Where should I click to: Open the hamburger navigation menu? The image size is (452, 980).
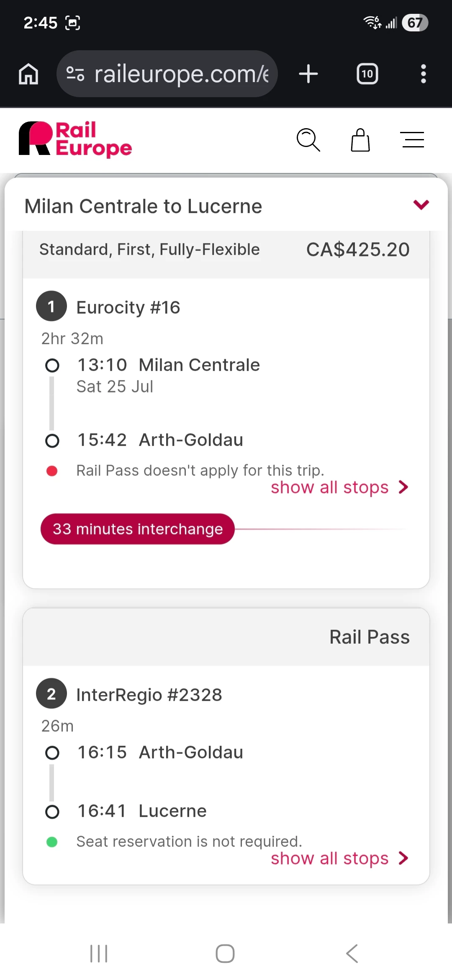coord(413,140)
